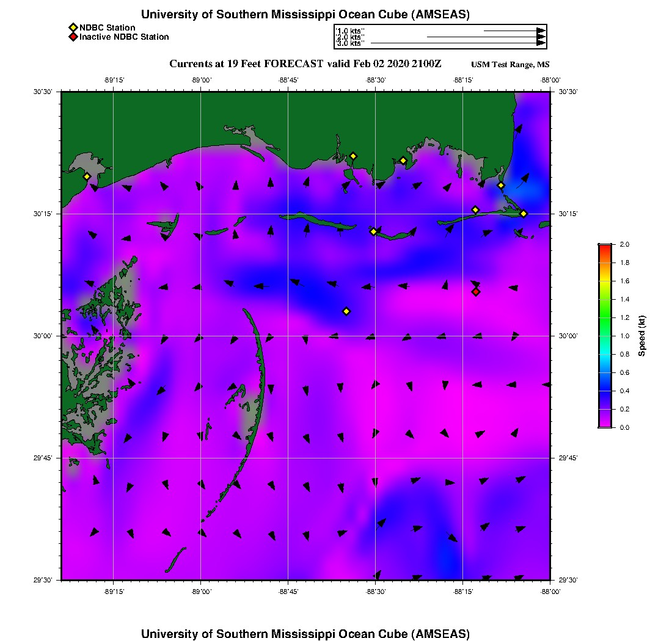Click the bottom 'Ocean Cube (AMSEAS)' footer title

coord(305,634)
